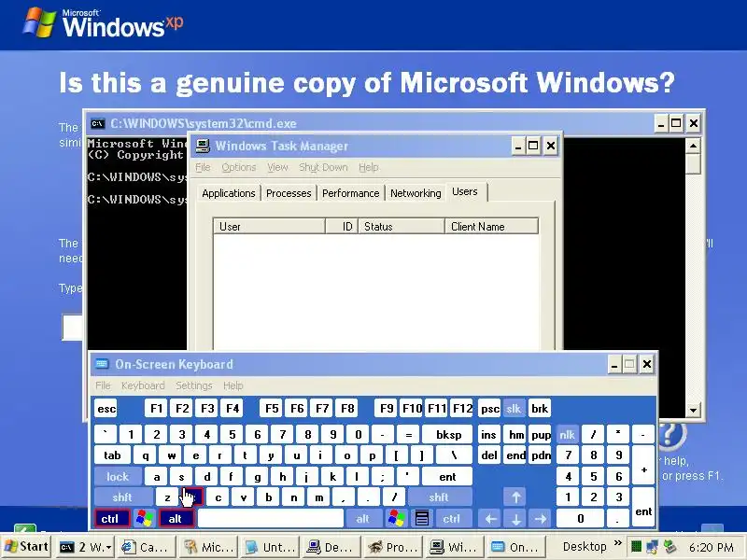Click the system clock showing 6:20 PM
Image resolution: width=747 pixels, height=560 pixels.
711,547
